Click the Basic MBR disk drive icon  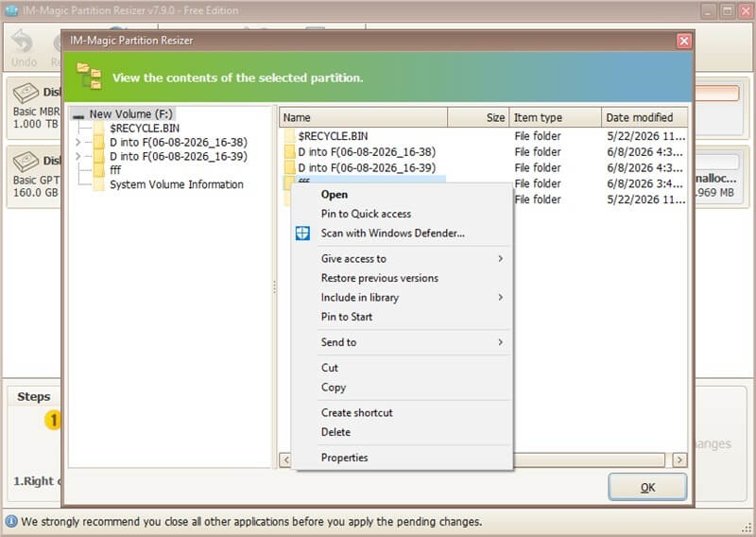click(26, 93)
